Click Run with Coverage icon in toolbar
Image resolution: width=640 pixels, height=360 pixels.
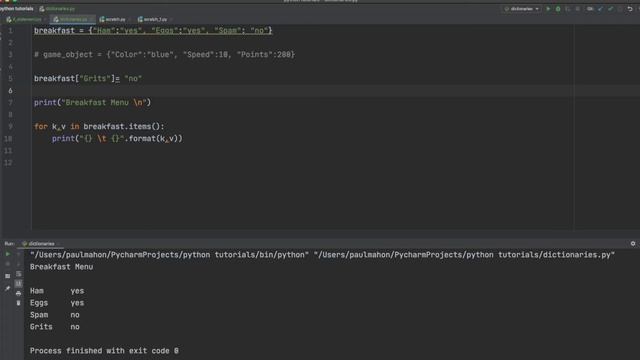pos(567,9)
